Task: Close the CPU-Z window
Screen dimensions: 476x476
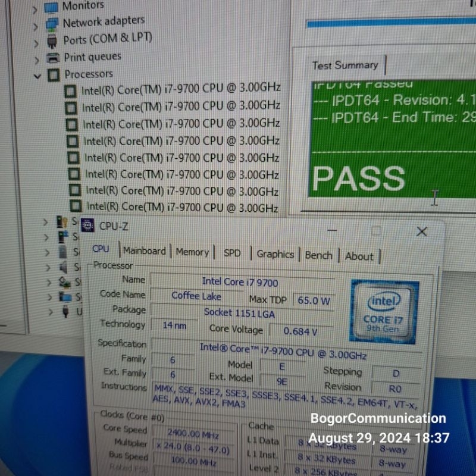Action: [422, 232]
